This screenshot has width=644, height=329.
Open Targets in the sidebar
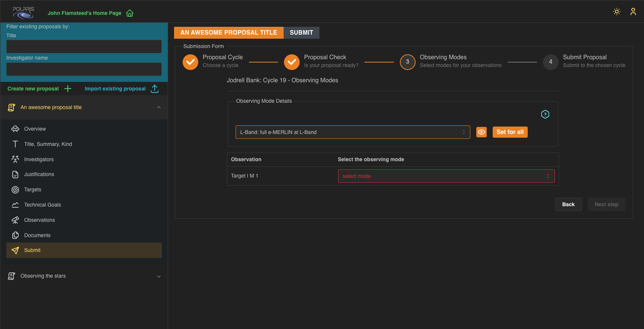tap(33, 189)
